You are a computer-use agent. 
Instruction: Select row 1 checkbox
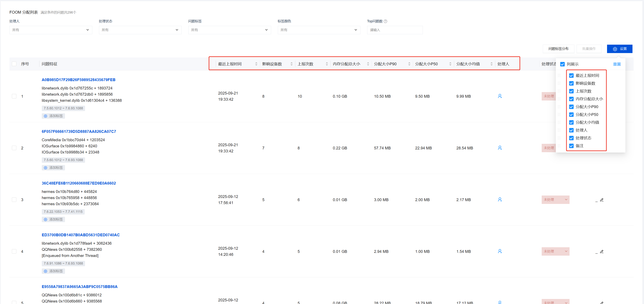coord(14,96)
